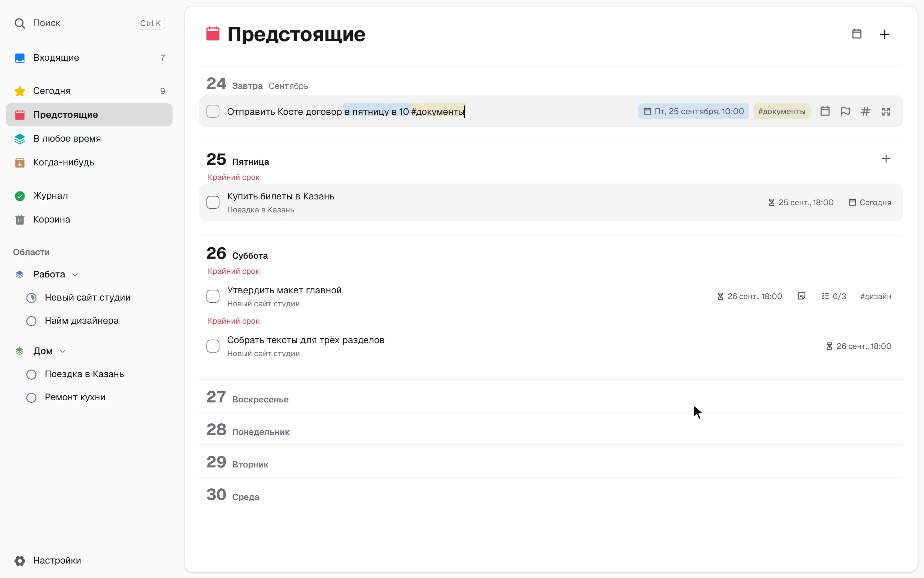Viewport: 924px width, 578px height.
Task: Set date with calendar icon in editing row
Action: 825,111
